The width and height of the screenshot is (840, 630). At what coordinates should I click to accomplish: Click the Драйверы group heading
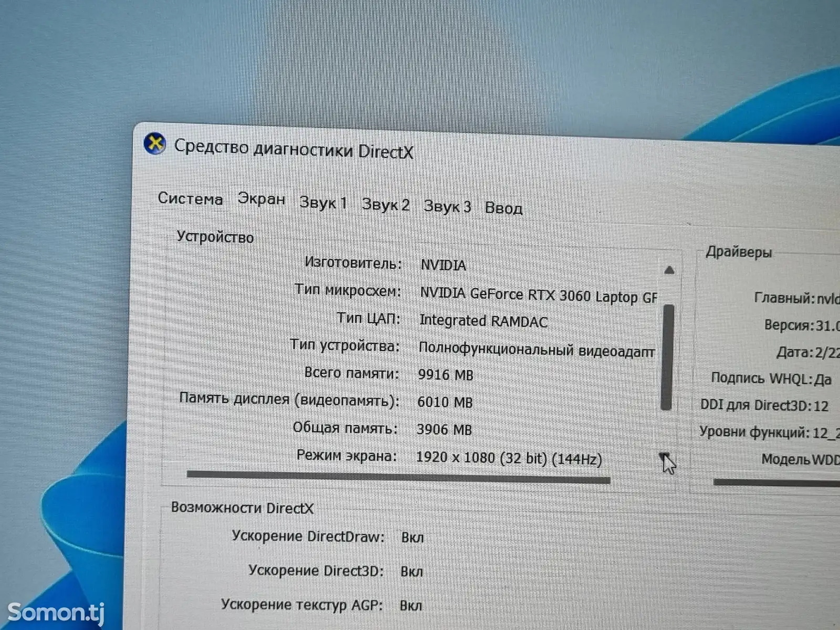739,252
